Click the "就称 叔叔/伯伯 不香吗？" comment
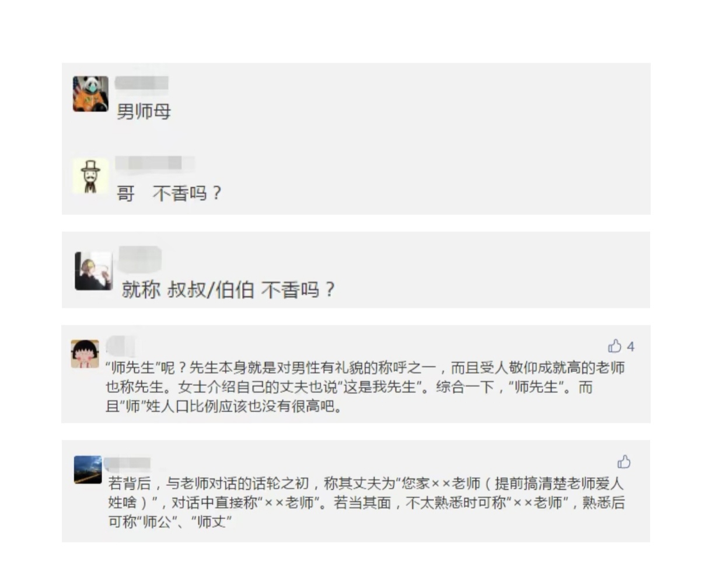Viewport: 712px width, 588px height. (228, 289)
